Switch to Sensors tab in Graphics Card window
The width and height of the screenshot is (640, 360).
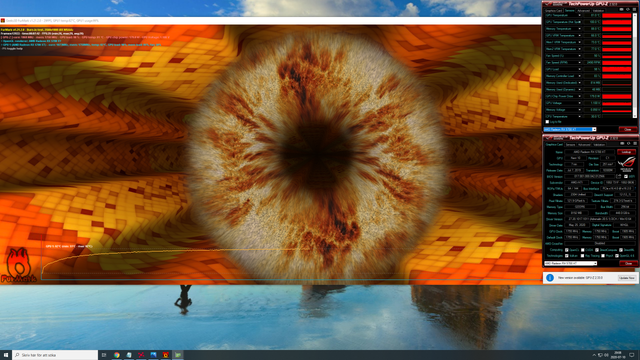click(x=571, y=144)
